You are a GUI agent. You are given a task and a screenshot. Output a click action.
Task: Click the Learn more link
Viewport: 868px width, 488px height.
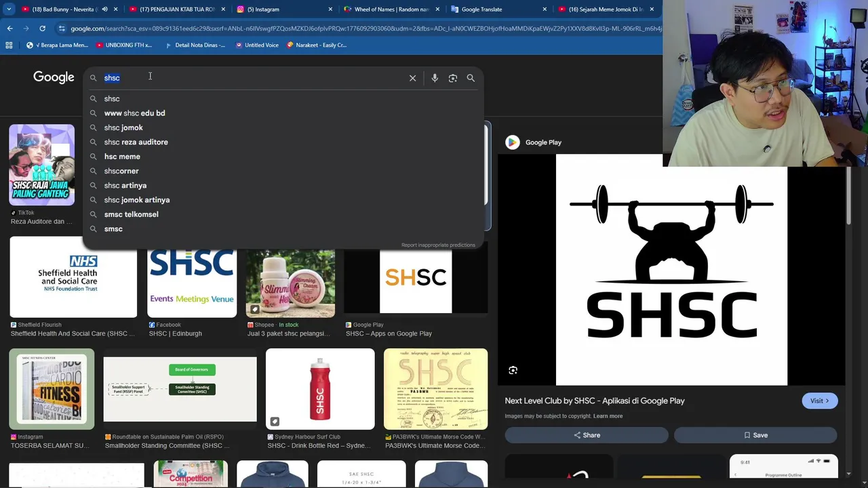point(608,416)
